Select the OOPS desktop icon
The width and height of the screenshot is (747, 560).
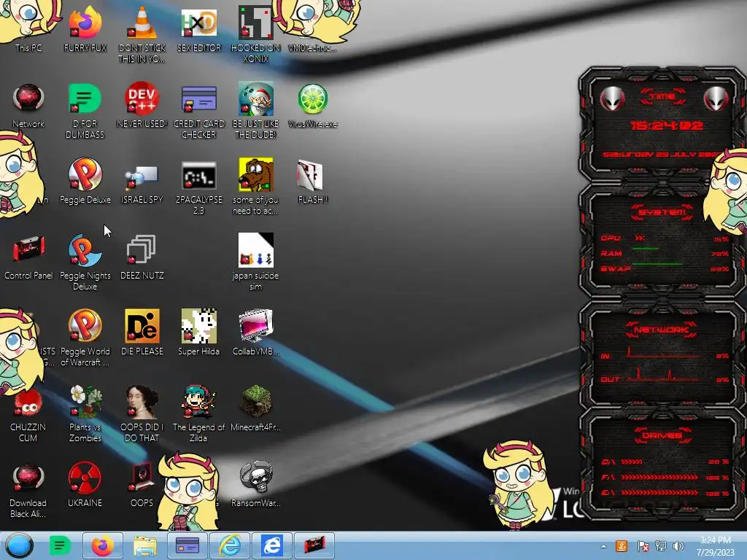tap(142, 484)
